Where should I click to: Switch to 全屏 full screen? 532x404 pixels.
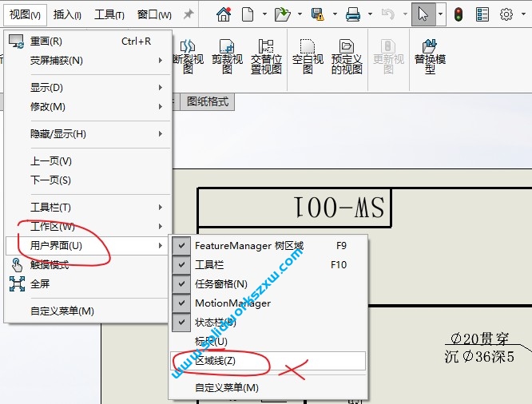pos(88,283)
